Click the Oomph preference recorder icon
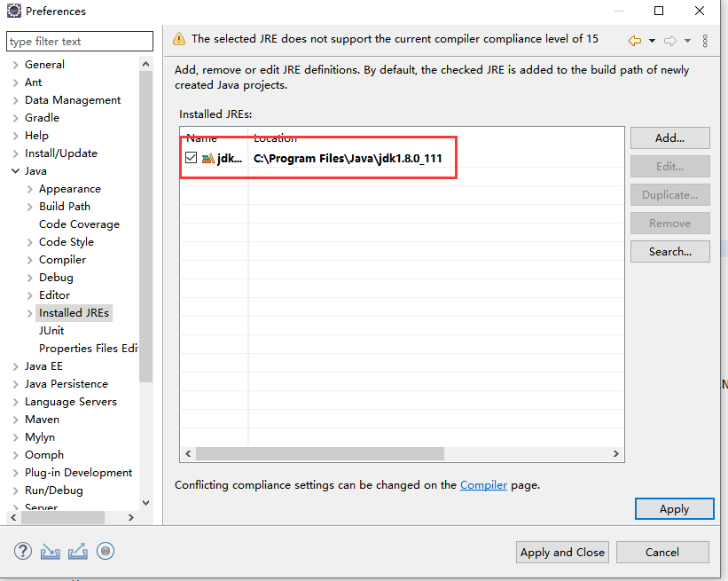 click(106, 551)
